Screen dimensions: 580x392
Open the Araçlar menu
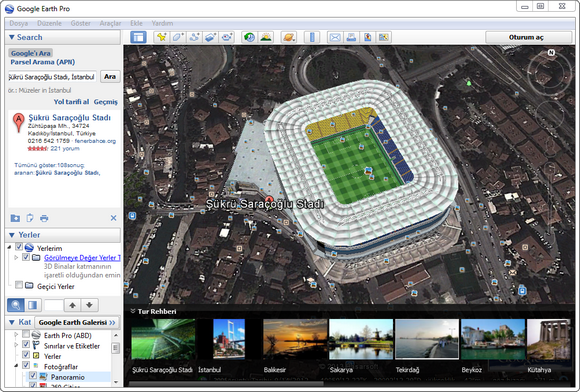click(x=110, y=23)
